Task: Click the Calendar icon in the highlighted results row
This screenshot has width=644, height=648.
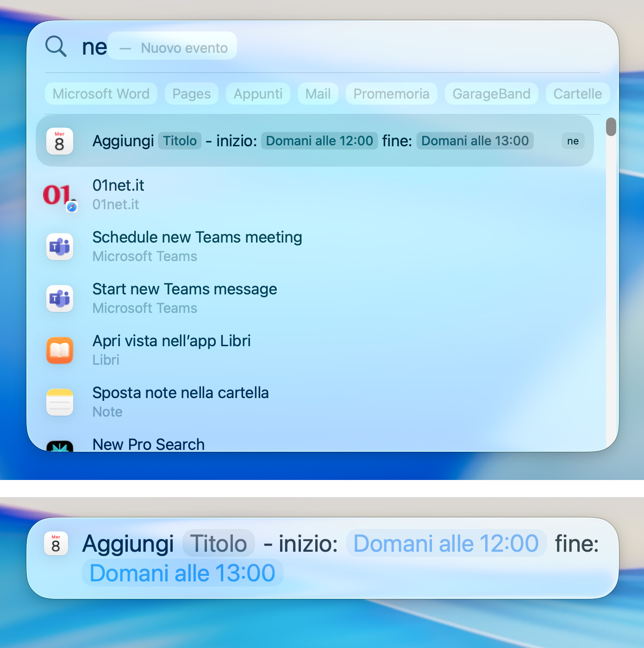Action: coord(60,141)
